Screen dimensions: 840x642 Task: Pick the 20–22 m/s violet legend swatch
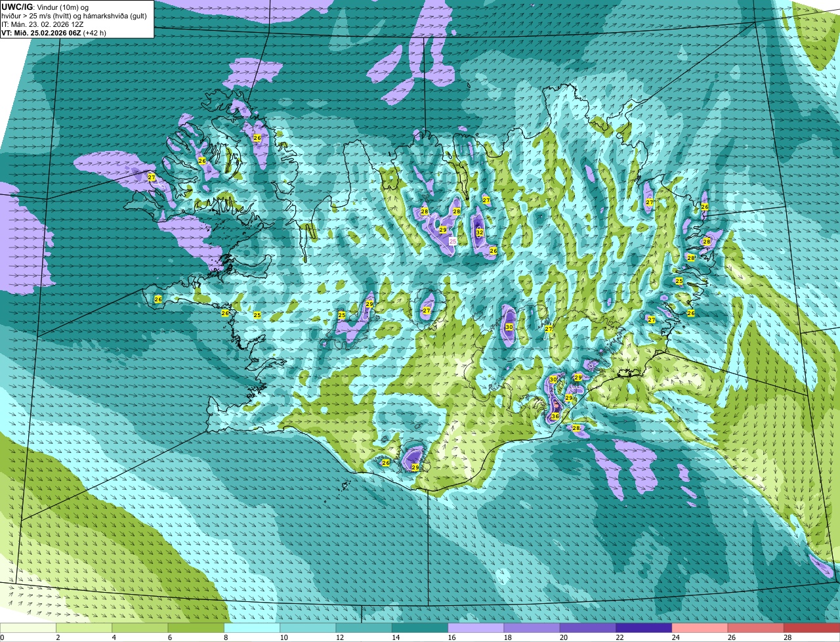coord(588,628)
